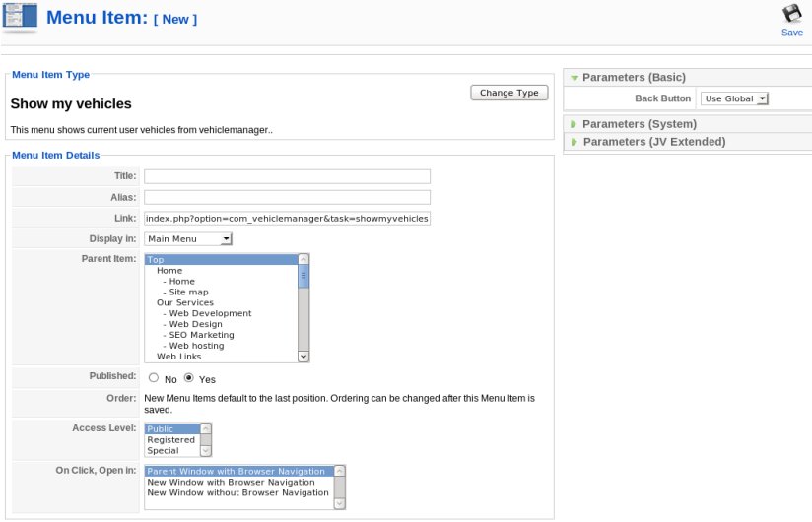This screenshot has height=522, width=812.
Task: Click Access Level list scroll down arrow
Action: (206, 451)
